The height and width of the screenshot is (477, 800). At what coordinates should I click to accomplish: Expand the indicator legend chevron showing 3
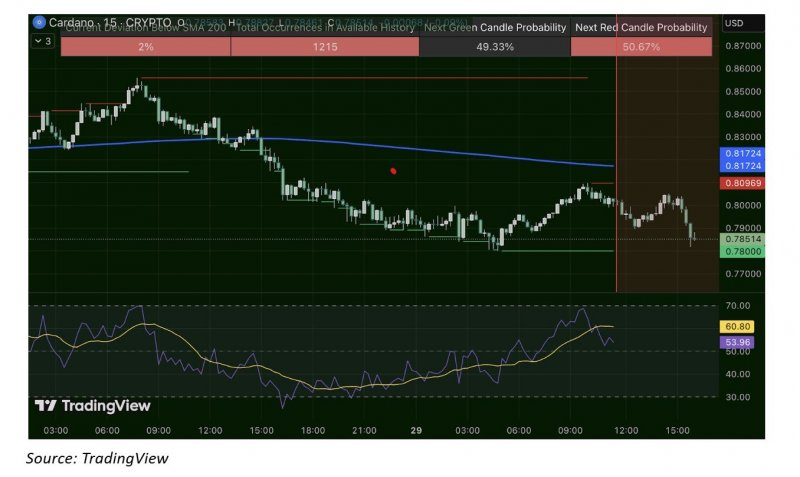click(x=43, y=41)
